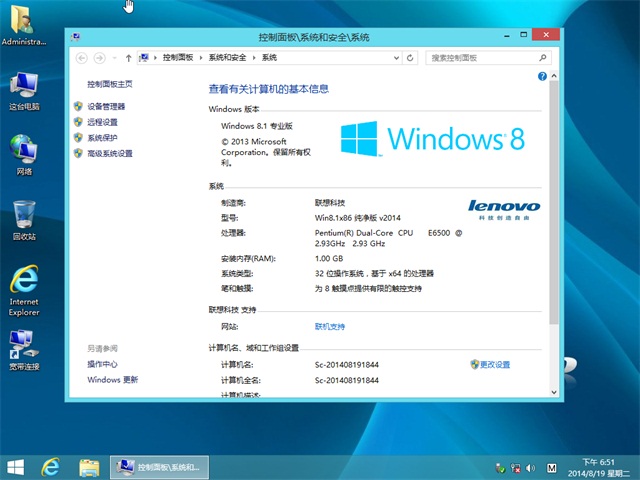This screenshot has width=640, height=480.
Task: Click the search magnifier icon
Action: click(x=543, y=58)
